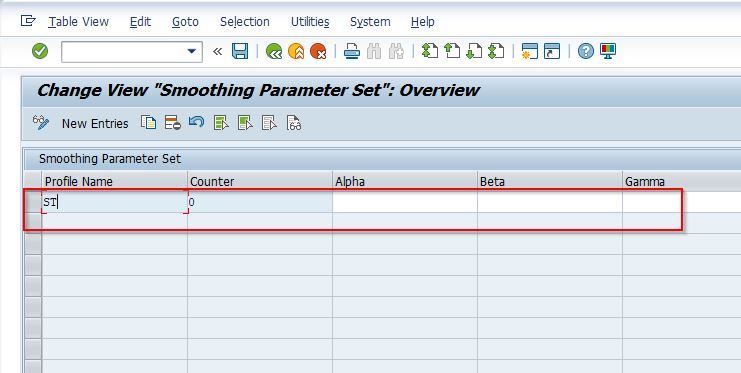Click the Gamma cell in the ST row
Viewport: 741px width, 373px height.
(681, 202)
